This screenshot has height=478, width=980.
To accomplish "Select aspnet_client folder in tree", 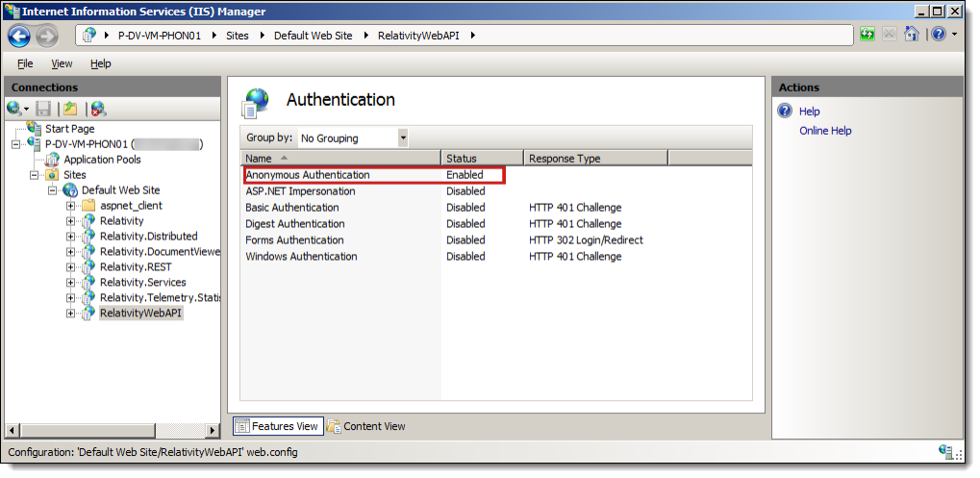I will 131,206.
